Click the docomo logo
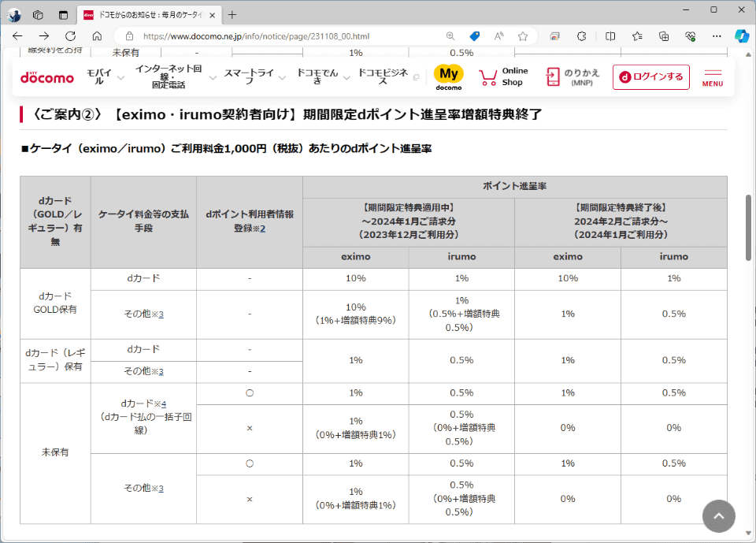Viewport: 756px width, 543px height. [46, 77]
